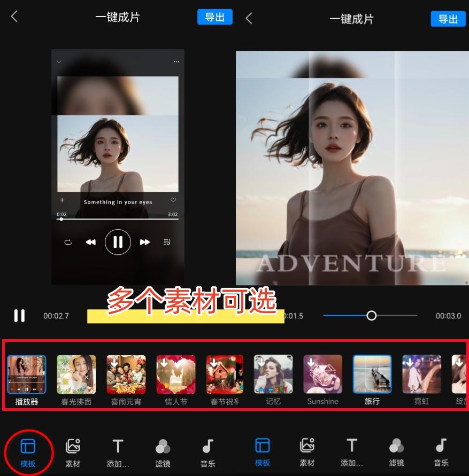
Task: Open the 素材 tab on left screen
Action: 73,453
